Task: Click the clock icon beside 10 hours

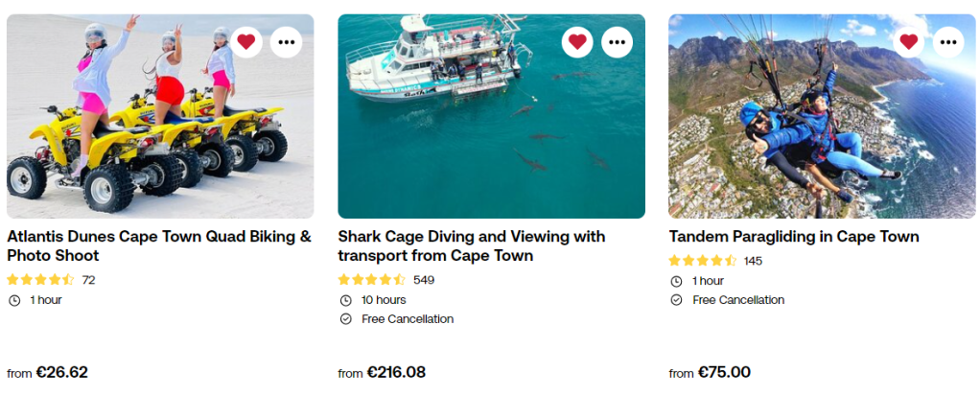Action: click(x=346, y=300)
